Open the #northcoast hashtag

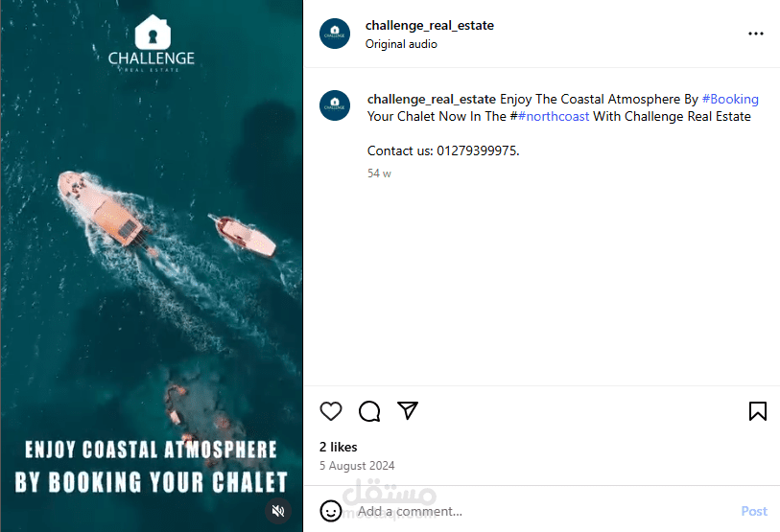click(554, 116)
